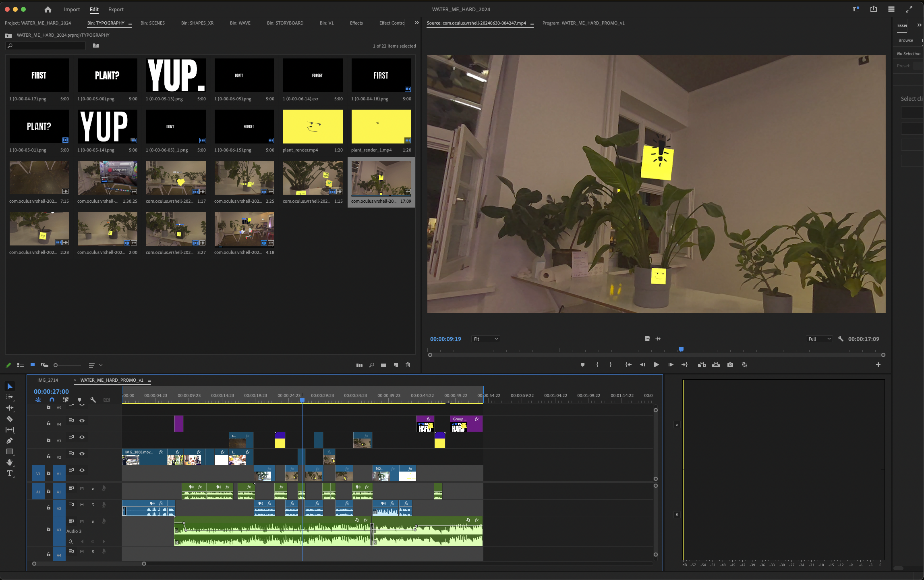Screen dimensions: 924x580
Task: Open the Export workspace tab
Action: click(116, 9)
